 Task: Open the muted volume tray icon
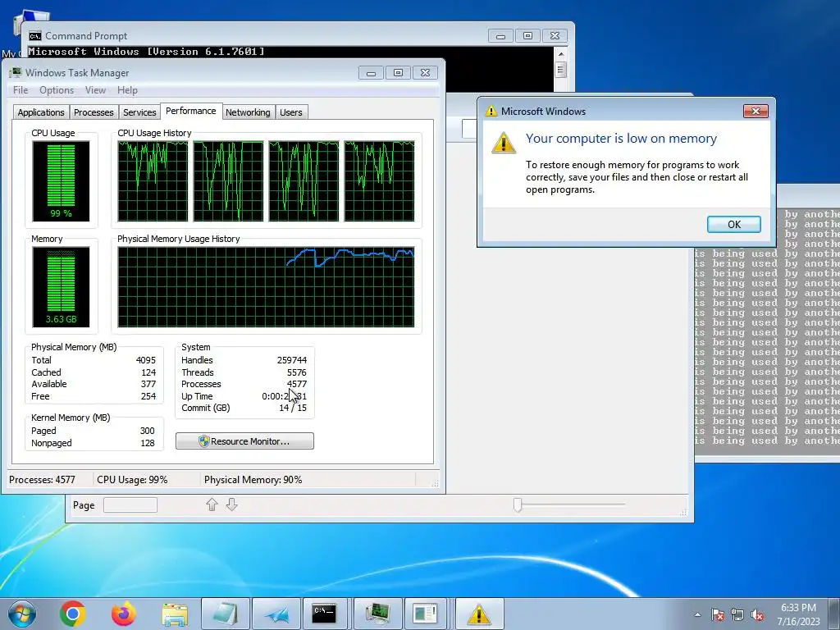(x=757, y=614)
